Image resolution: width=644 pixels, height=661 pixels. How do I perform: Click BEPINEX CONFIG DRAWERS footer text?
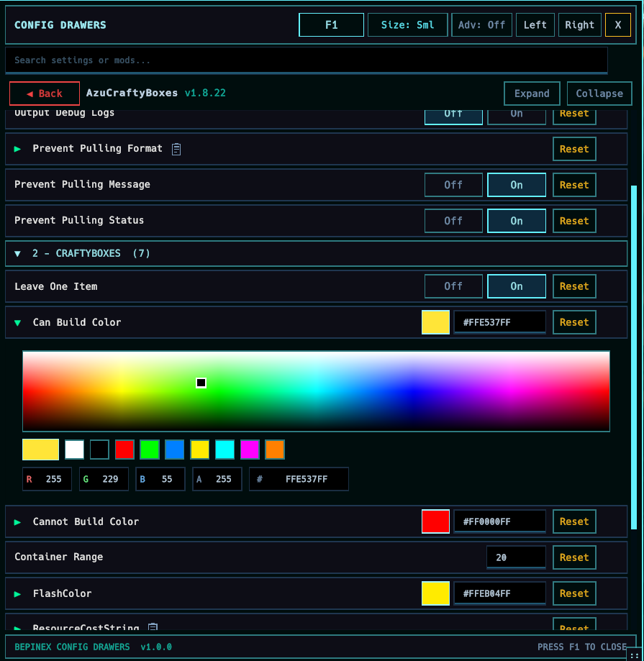[72, 647]
